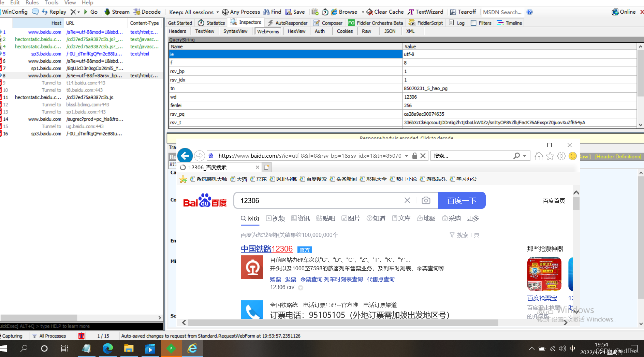Screen dimensions: 644x357
Task: Click the MSDN Search input field
Action: [502, 12]
